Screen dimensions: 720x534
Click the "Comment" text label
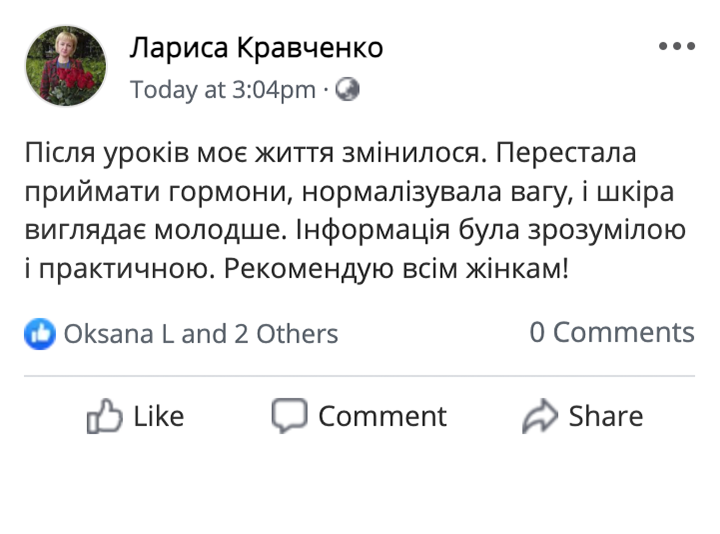(x=382, y=416)
